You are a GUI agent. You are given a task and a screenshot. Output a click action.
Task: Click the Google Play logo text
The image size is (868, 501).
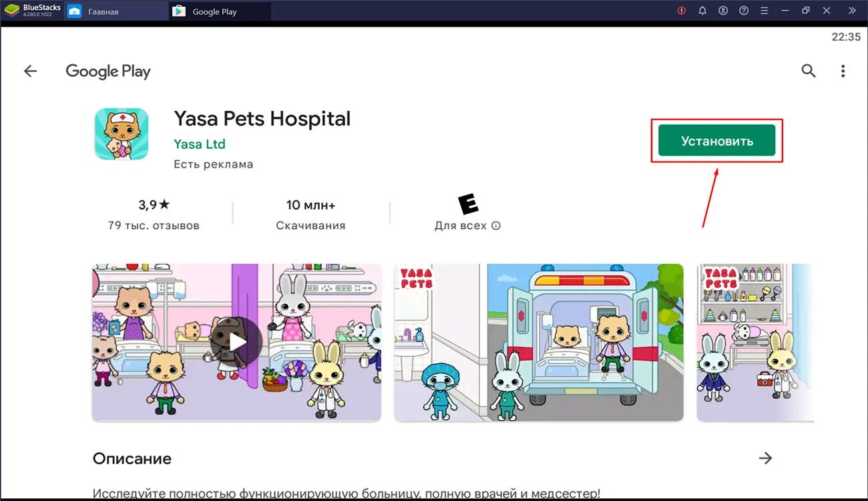coord(108,71)
